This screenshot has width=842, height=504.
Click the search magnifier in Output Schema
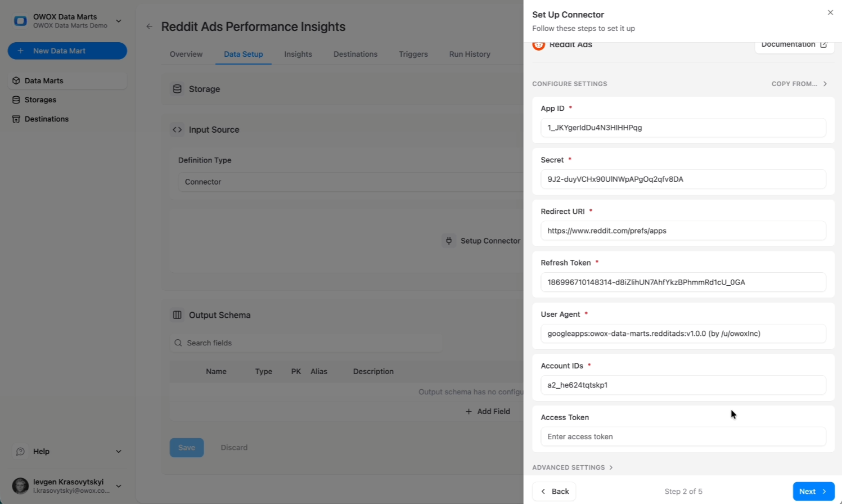(178, 343)
